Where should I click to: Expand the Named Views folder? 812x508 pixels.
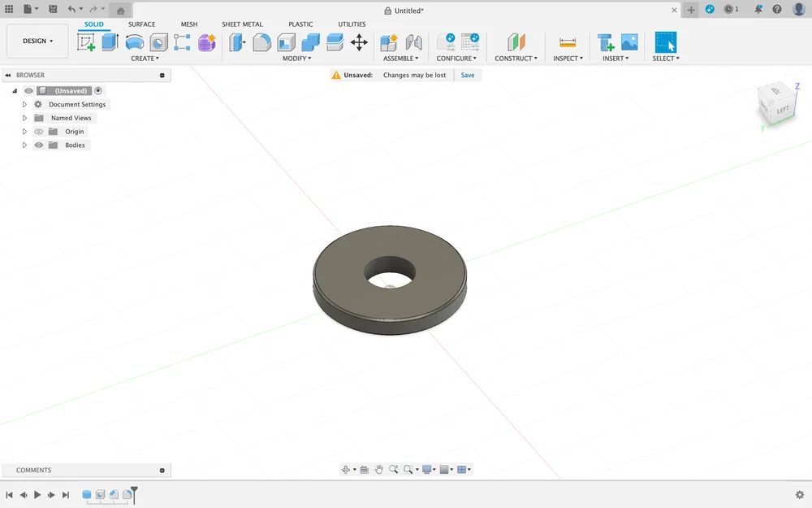click(24, 117)
